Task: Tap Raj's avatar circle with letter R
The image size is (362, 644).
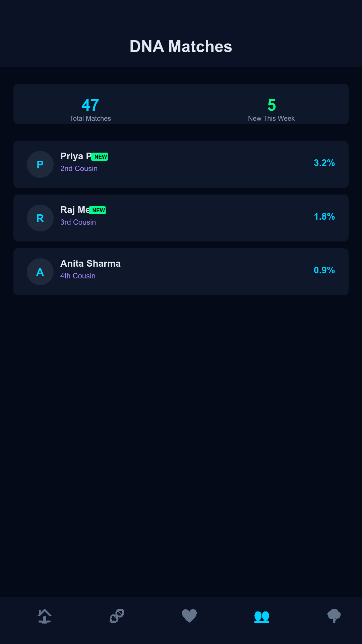Action: pyautogui.click(x=40, y=218)
